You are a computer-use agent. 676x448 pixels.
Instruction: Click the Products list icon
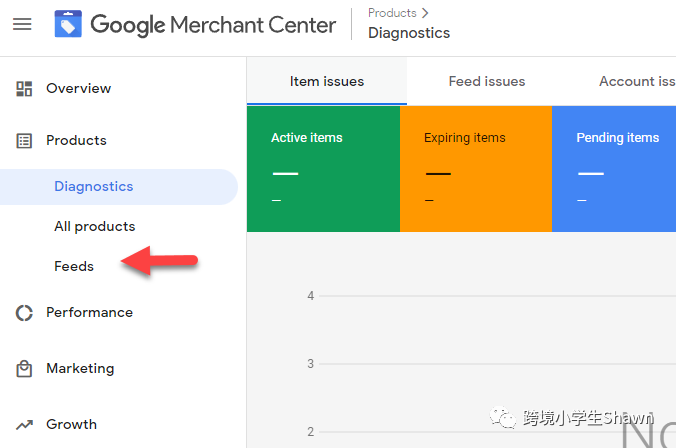point(25,141)
